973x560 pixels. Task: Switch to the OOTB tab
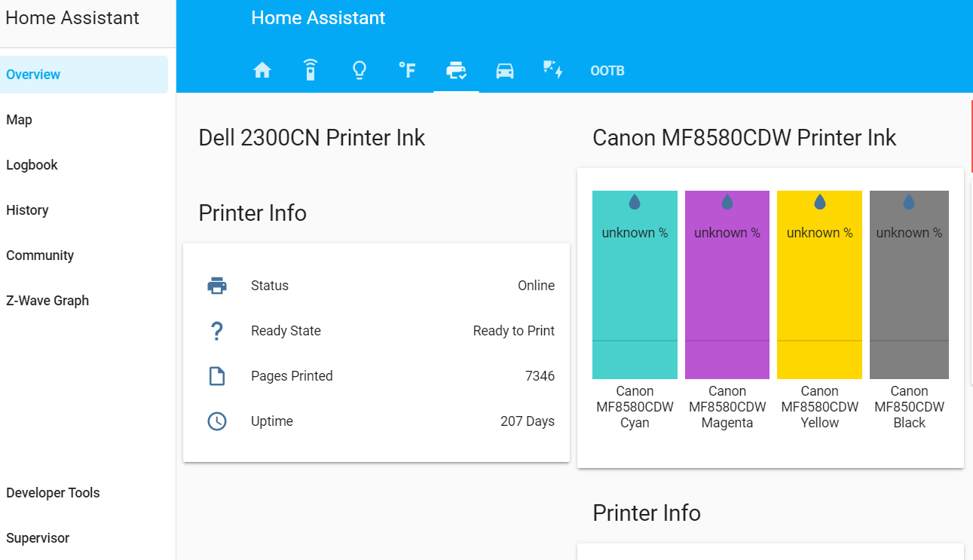[607, 70]
